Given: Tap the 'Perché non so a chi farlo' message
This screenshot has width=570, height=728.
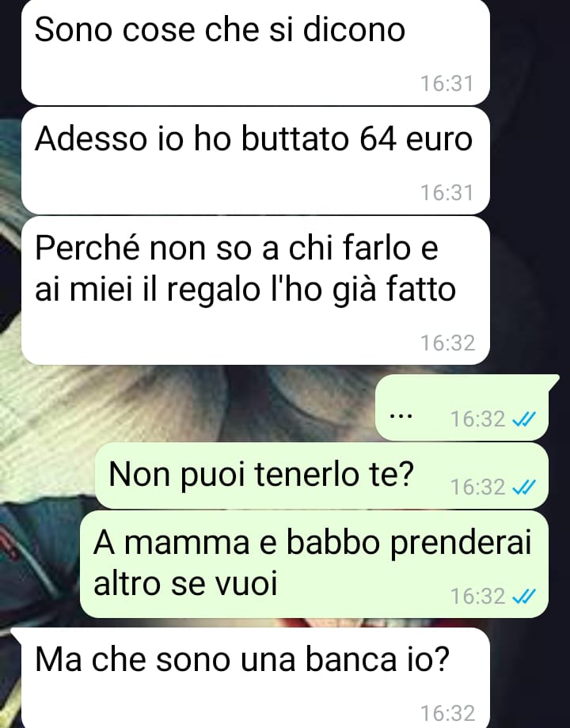Looking at the screenshot, I should pos(256,290).
